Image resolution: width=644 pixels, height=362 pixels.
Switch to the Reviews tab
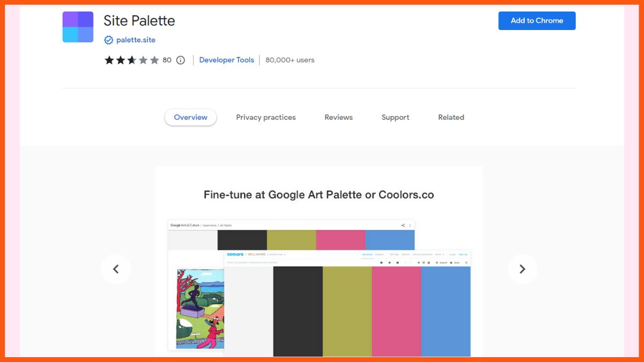click(x=338, y=117)
